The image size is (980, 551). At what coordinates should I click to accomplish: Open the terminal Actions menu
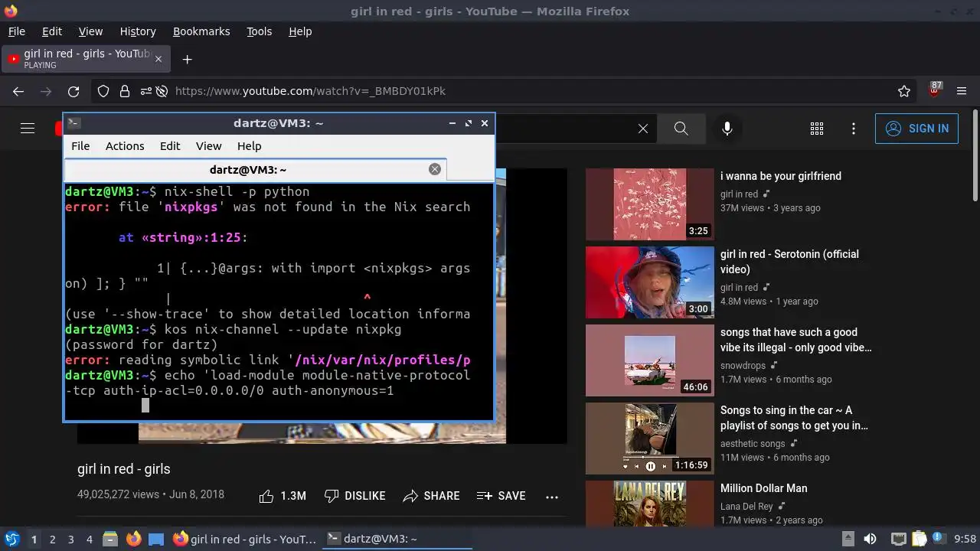125,146
